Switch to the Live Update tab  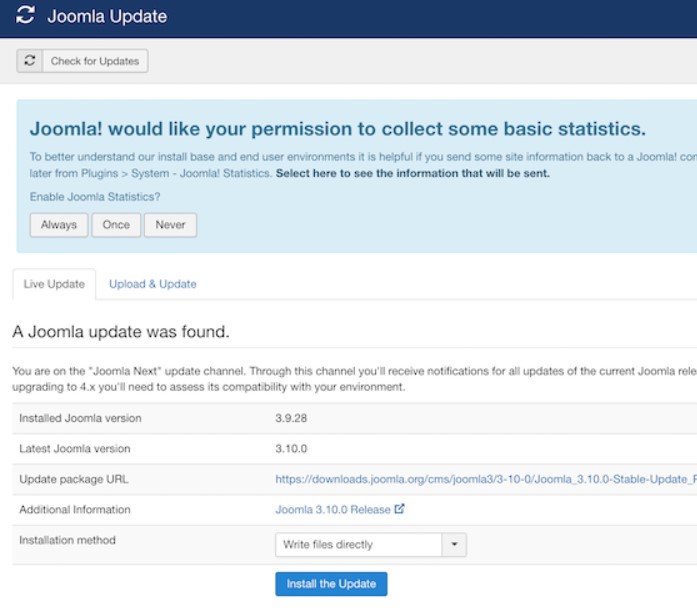[x=54, y=284]
